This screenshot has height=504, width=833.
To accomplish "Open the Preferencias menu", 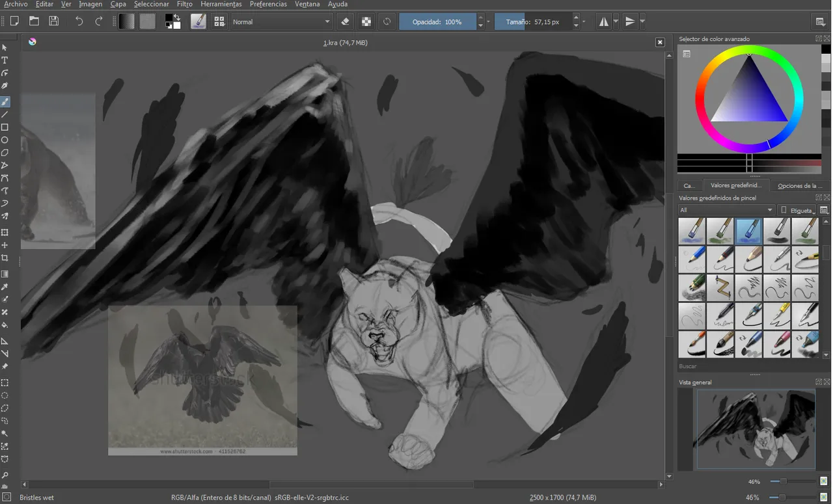I will point(268,4).
